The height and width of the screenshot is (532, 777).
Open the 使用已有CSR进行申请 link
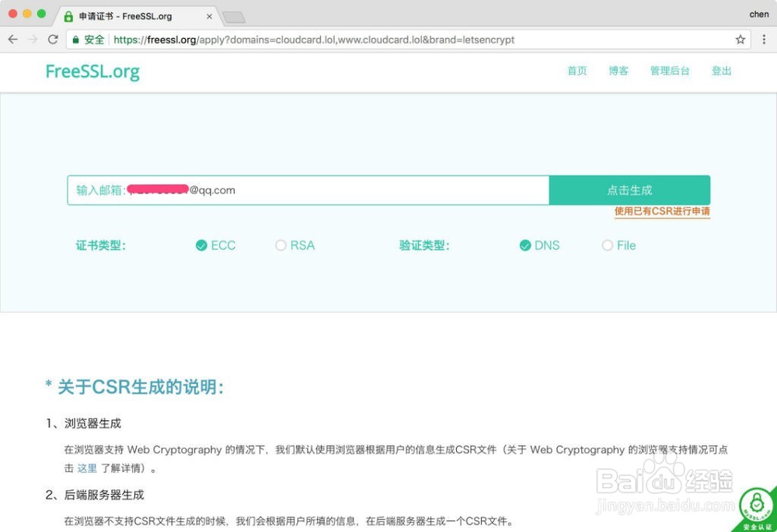pyautogui.click(x=662, y=211)
